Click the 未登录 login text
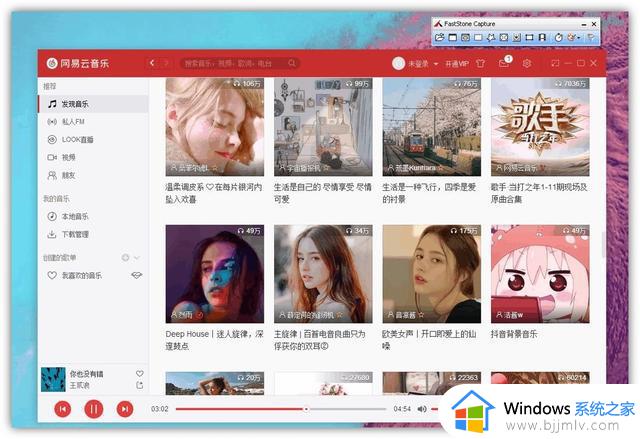The image size is (640, 439). coord(418,64)
